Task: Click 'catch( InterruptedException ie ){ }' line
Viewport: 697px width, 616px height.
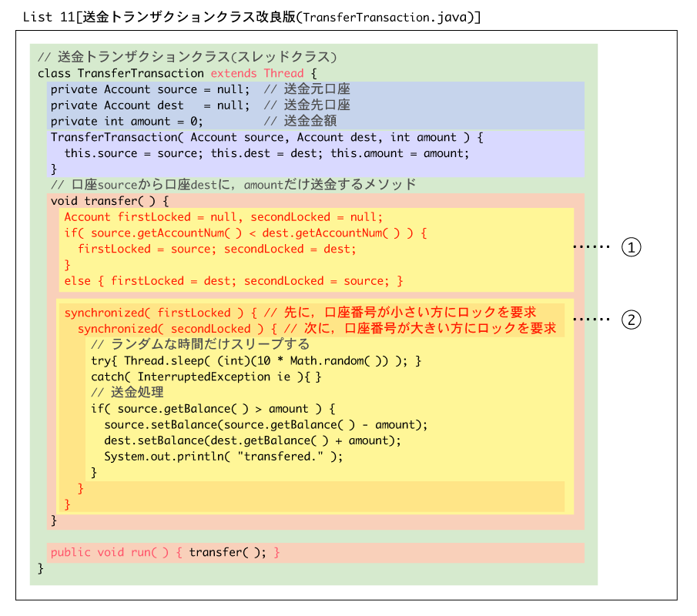Action: [x=206, y=377]
